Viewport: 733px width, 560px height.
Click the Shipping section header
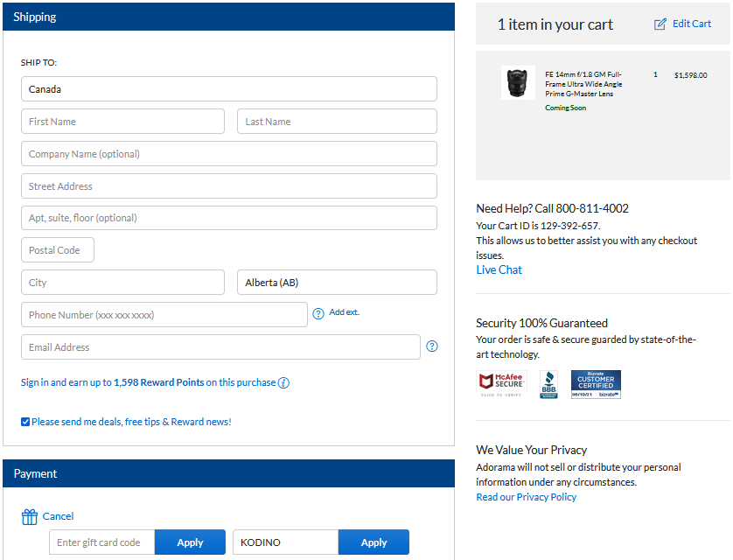[228, 17]
